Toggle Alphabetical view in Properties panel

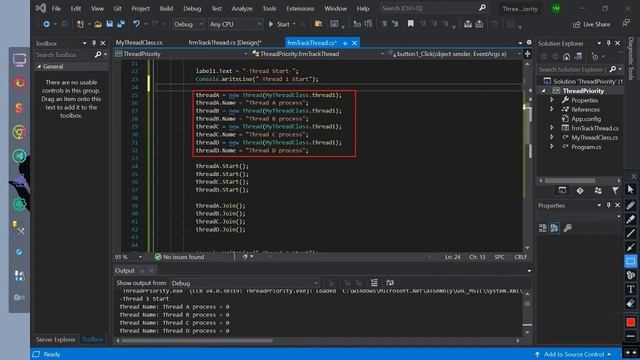(554, 228)
